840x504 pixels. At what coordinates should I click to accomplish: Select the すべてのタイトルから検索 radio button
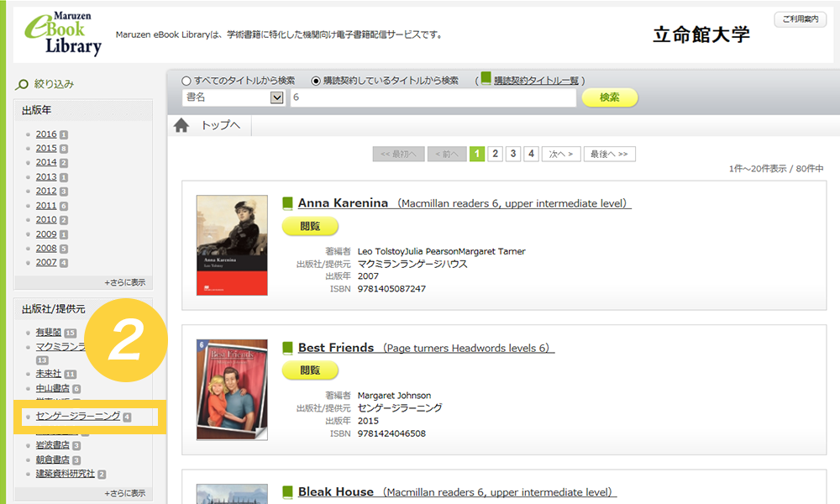point(186,81)
